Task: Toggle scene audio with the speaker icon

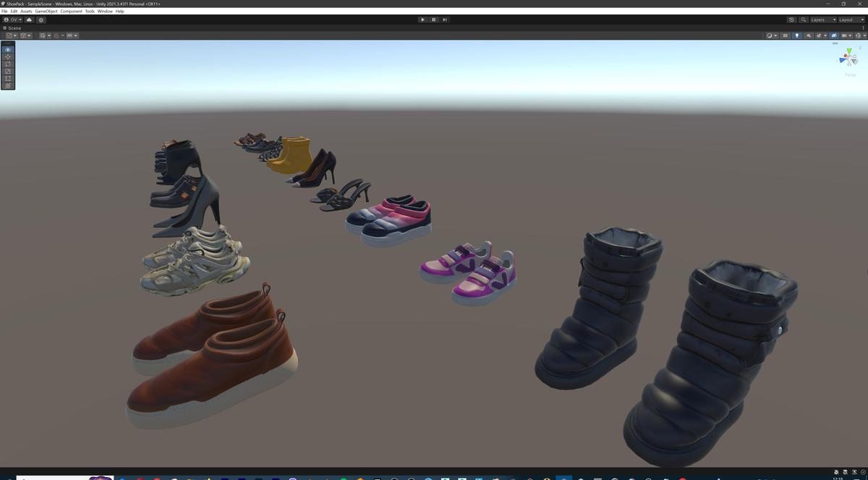Action: point(809,35)
